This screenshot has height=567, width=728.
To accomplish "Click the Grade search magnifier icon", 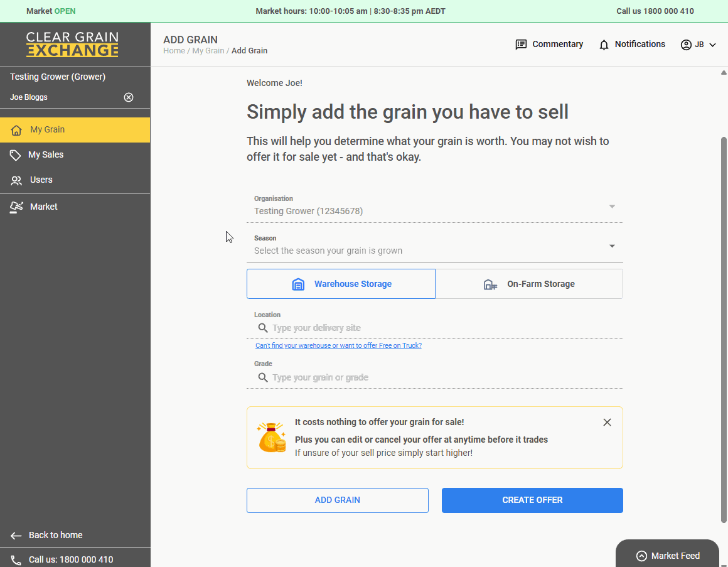I will point(263,377).
